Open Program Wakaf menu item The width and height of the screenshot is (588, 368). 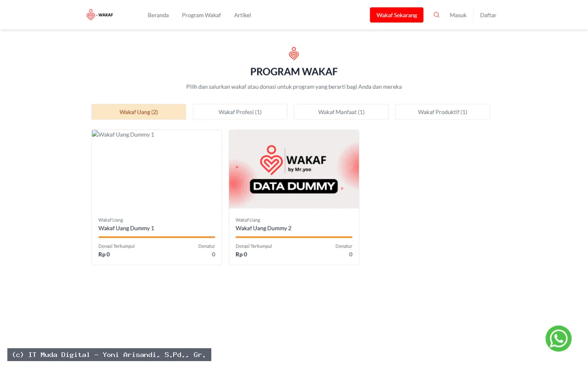[x=201, y=15]
